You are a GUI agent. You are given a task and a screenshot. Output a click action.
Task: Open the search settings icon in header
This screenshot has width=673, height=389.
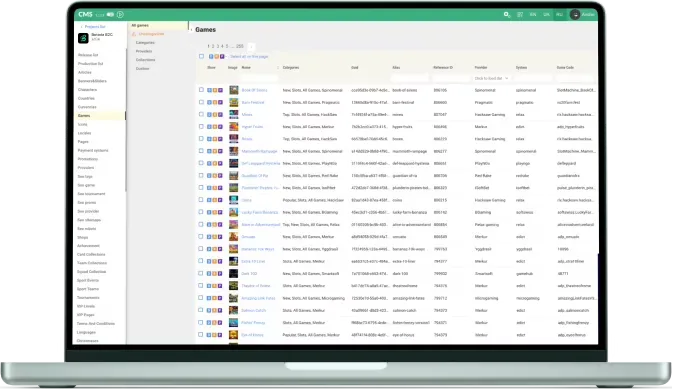click(x=507, y=15)
